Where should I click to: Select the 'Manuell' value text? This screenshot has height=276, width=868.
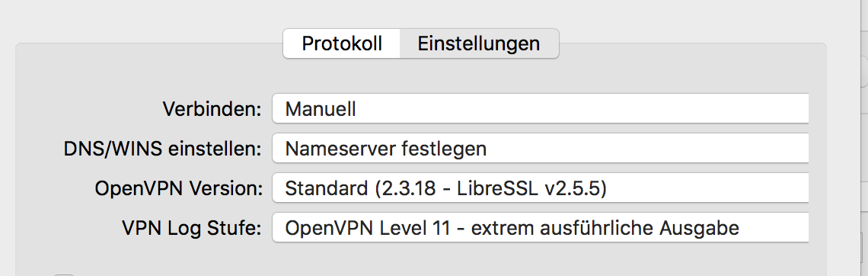321,108
